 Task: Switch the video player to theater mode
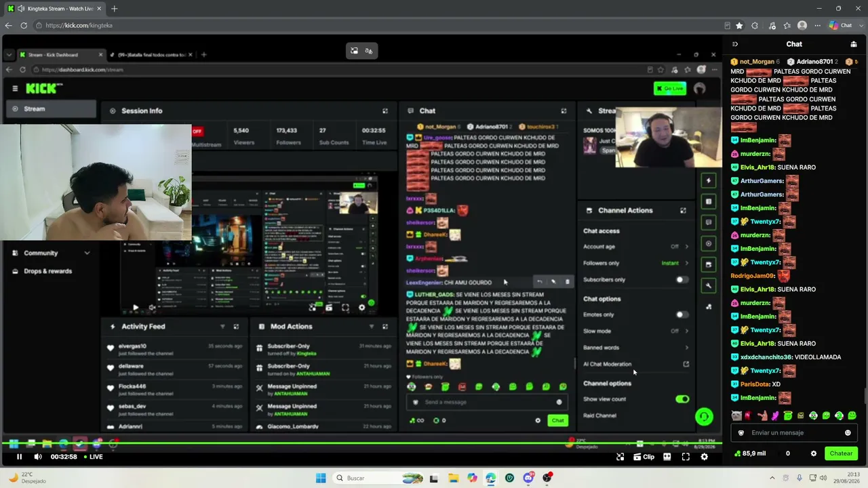click(667, 457)
